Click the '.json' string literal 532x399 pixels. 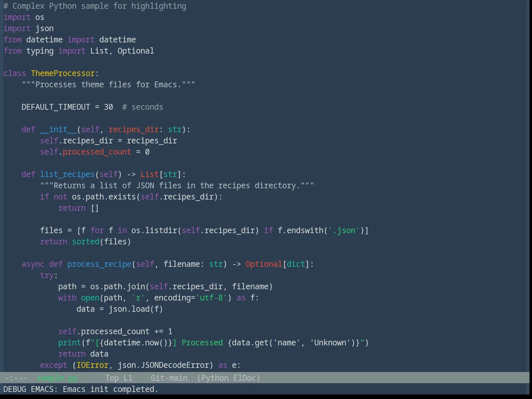tap(344, 231)
